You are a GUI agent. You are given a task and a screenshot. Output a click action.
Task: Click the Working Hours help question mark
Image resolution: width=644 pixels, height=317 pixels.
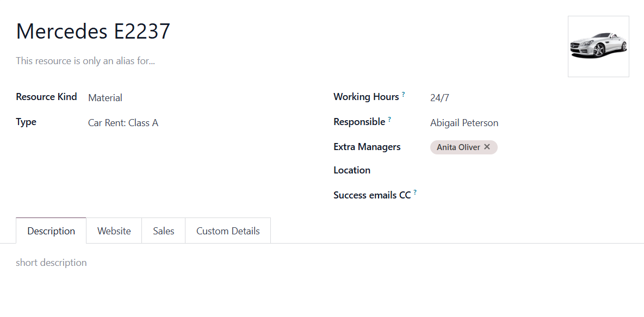click(404, 95)
